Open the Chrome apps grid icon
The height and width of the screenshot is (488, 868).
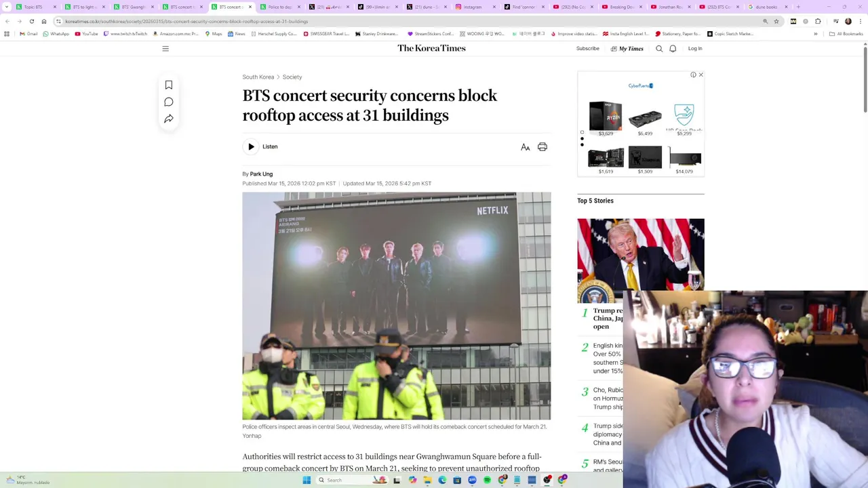pos(7,34)
